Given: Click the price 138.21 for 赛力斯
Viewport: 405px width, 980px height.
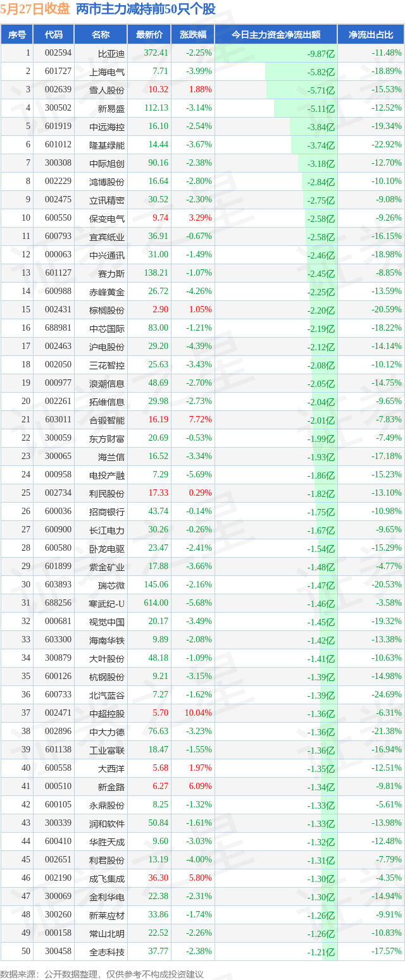Looking at the screenshot, I should pos(156,273).
